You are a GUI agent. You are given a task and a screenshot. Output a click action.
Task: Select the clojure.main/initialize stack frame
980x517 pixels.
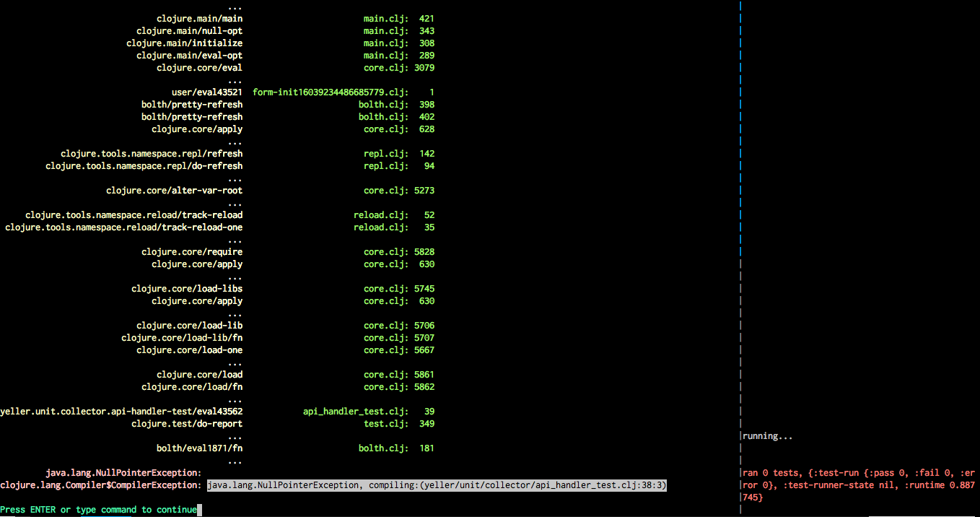click(184, 43)
